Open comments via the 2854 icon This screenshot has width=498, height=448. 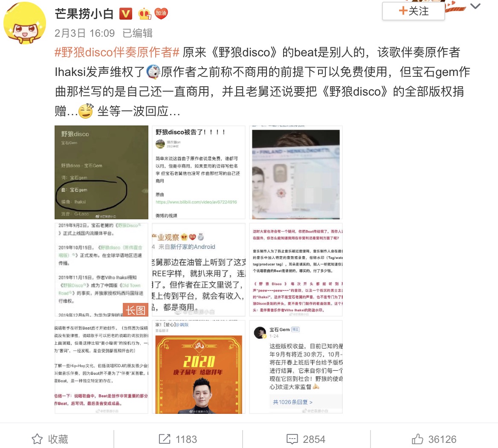(292, 439)
